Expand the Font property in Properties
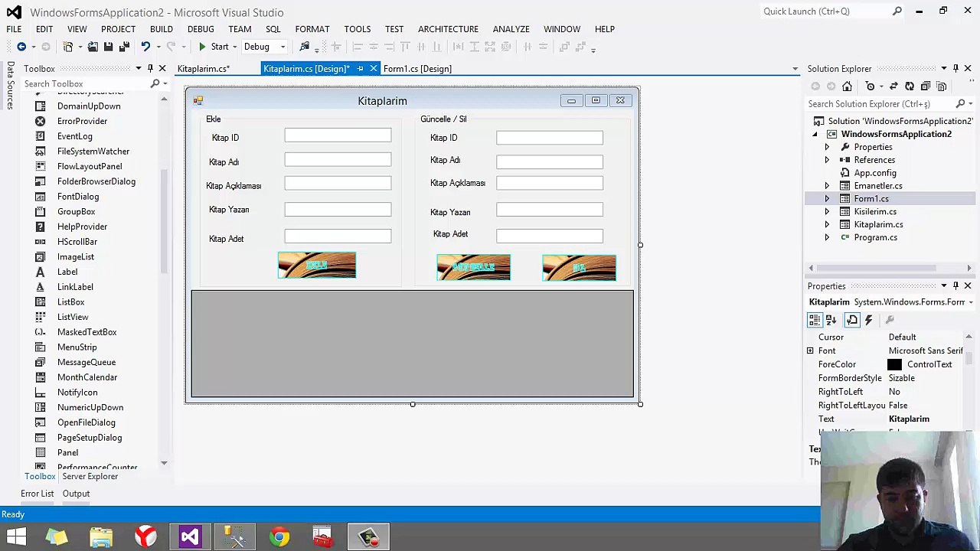This screenshot has height=551, width=980. 810,350
